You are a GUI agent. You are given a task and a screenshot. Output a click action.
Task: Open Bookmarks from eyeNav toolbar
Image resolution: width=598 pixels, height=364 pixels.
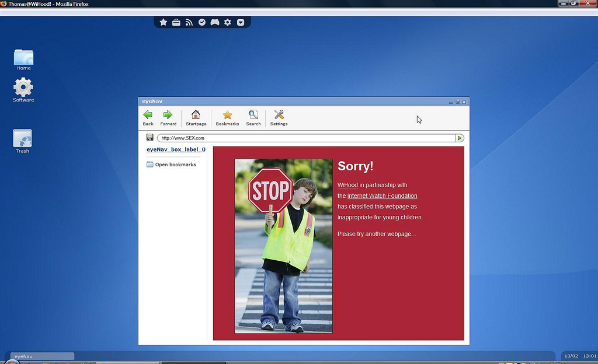tap(227, 118)
